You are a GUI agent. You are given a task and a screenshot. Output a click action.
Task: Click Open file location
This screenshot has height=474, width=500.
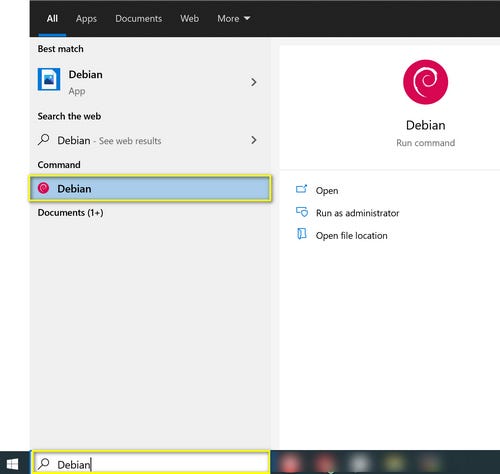pyautogui.click(x=352, y=236)
